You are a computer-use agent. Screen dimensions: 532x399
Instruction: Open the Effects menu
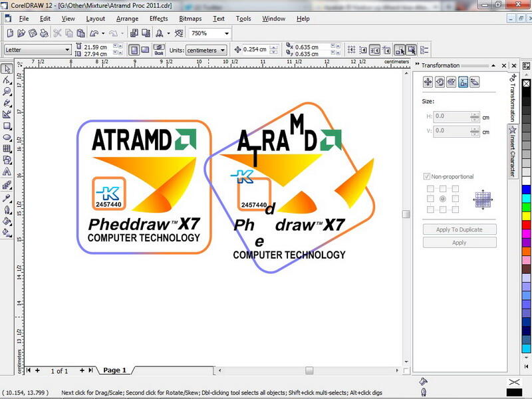(159, 19)
